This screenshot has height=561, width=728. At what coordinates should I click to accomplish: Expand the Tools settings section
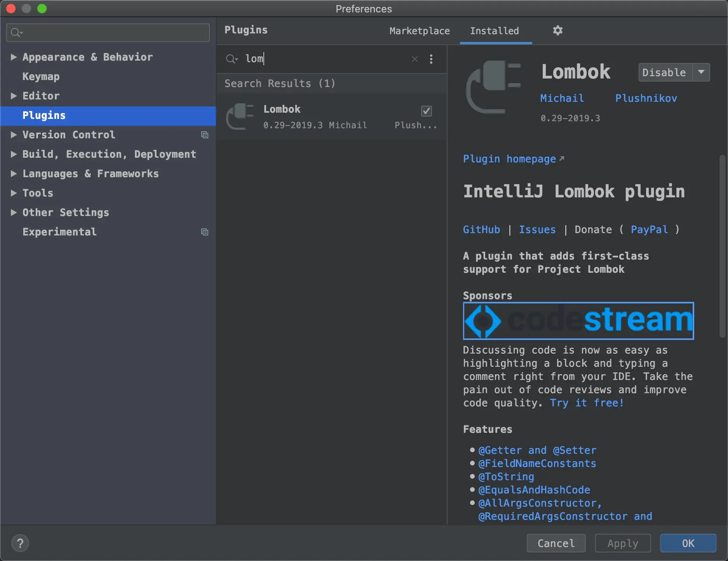coord(14,193)
